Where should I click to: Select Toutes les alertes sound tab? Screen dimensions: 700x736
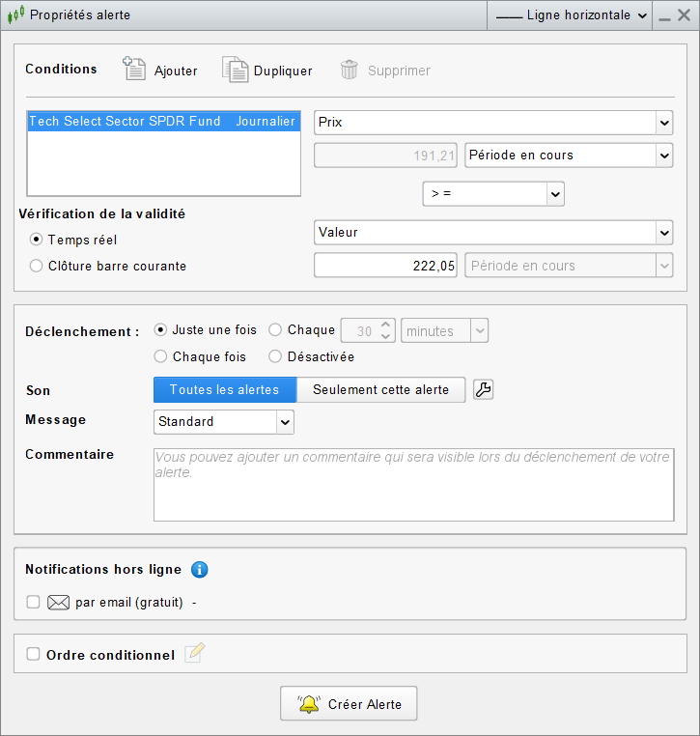point(225,389)
